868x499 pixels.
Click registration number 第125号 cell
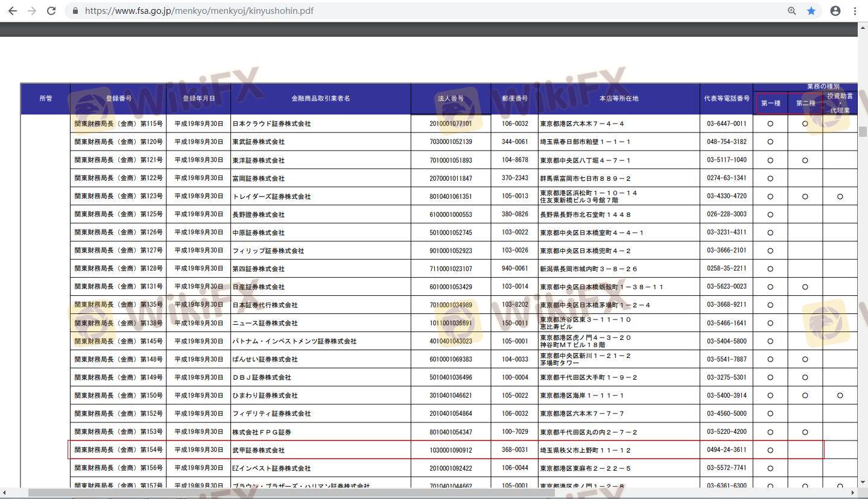(118, 215)
